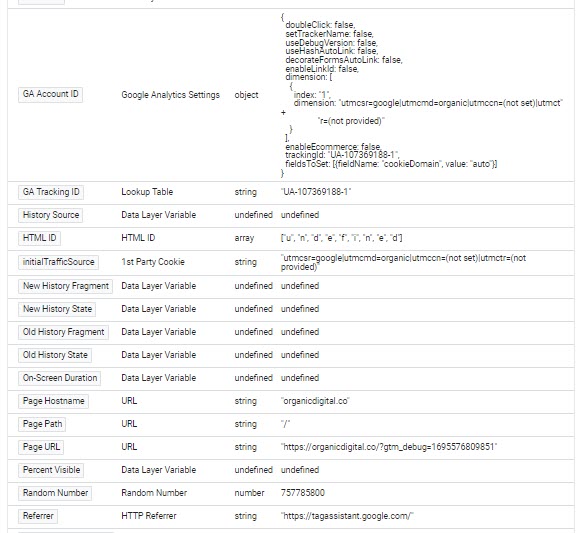This screenshot has width=584, height=533.
Task: Click the '1st Party Cookie' type text
Action: click(x=153, y=262)
